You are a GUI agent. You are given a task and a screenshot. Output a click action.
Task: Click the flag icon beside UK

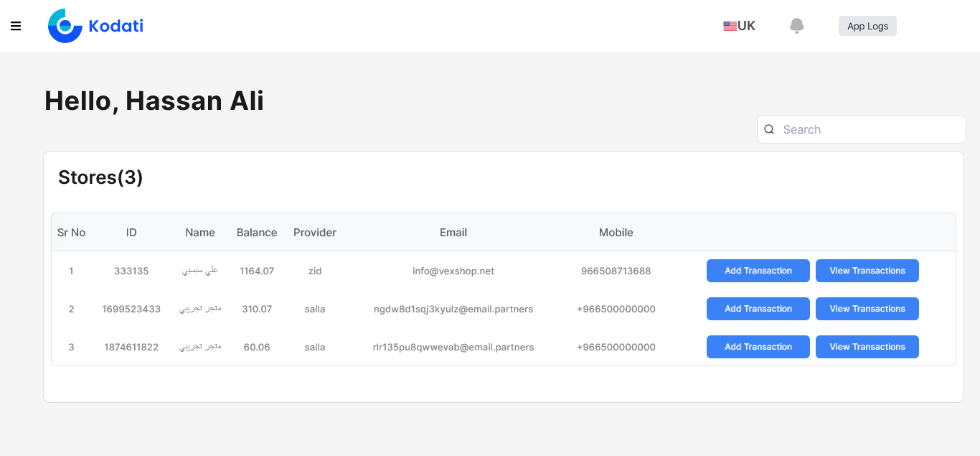point(730,26)
